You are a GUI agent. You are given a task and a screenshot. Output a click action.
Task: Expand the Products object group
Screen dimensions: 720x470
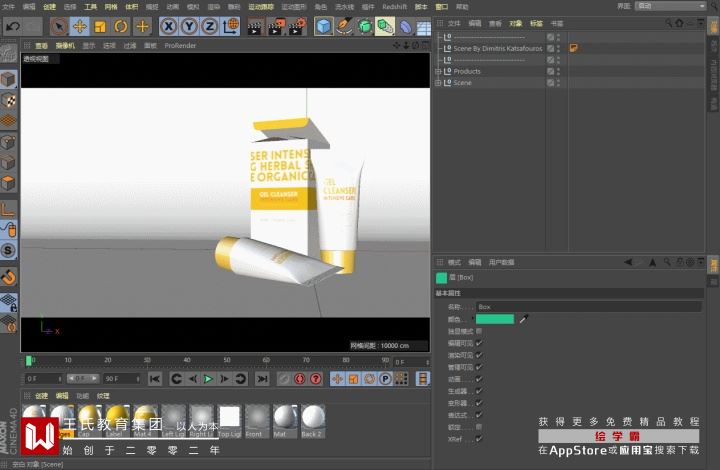click(x=438, y=71)
